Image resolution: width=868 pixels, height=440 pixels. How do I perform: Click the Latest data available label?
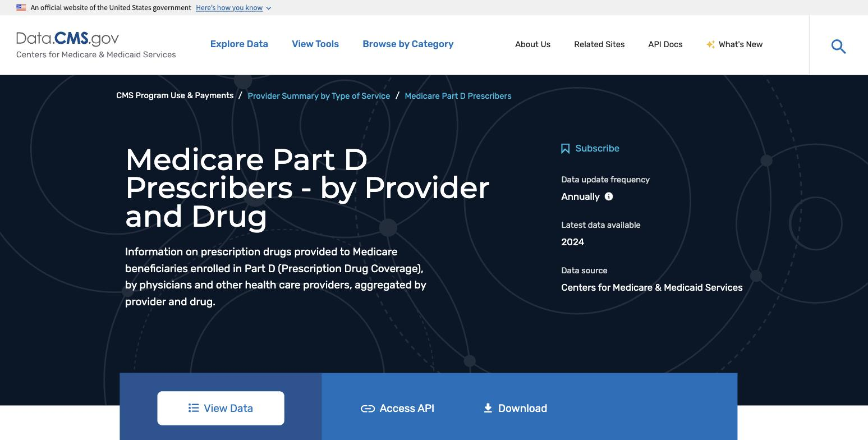click(x=600, y=225)
